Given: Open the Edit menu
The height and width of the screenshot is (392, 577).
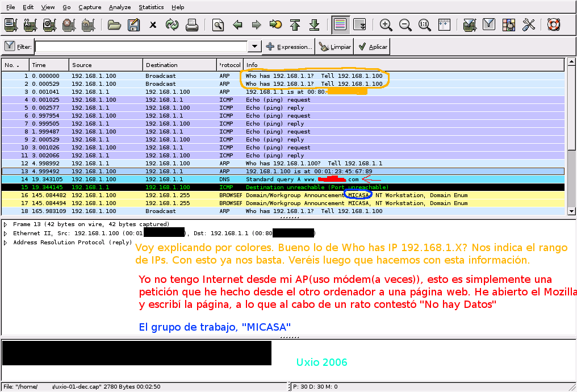Looking at the screenshot, I should click(28, 7).
